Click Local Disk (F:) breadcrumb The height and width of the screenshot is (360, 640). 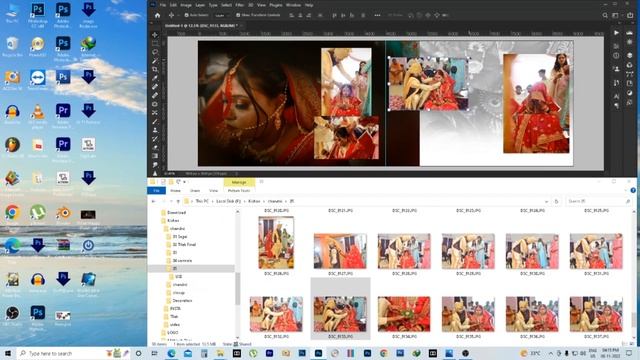point(229,201)
